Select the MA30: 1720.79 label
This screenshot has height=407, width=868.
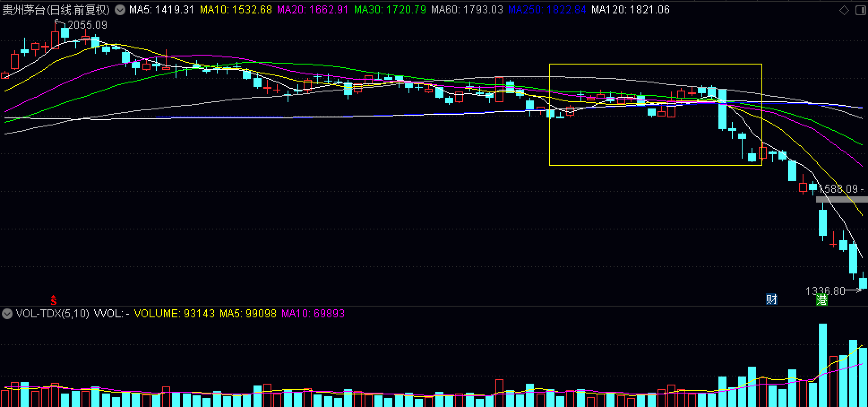pyautogui.click(x=390, y=10)
